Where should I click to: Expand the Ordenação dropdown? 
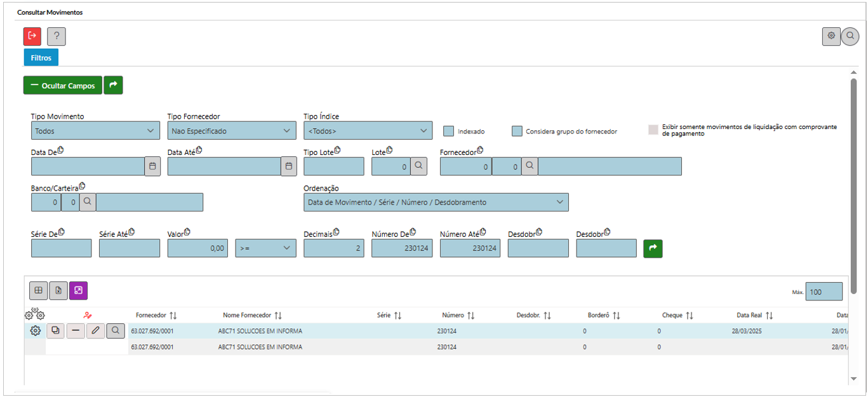click(x=436, y=202)
